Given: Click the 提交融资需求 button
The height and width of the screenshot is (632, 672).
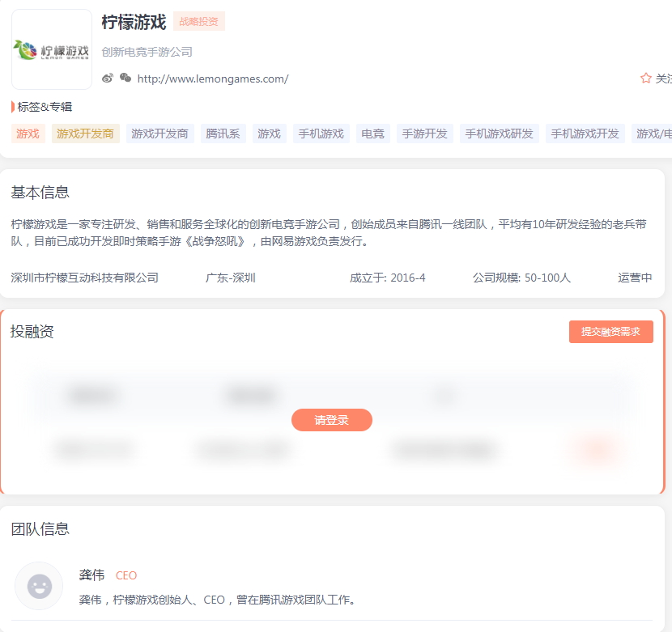Looking at the screenshot, I should (x=610, y=332).
